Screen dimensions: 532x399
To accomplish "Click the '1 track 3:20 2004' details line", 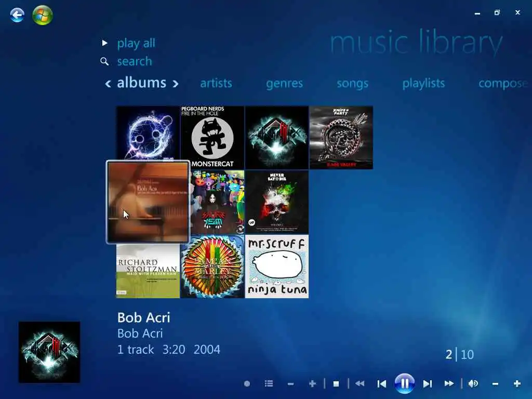I will pyautogui.click(x=169, y=350).
